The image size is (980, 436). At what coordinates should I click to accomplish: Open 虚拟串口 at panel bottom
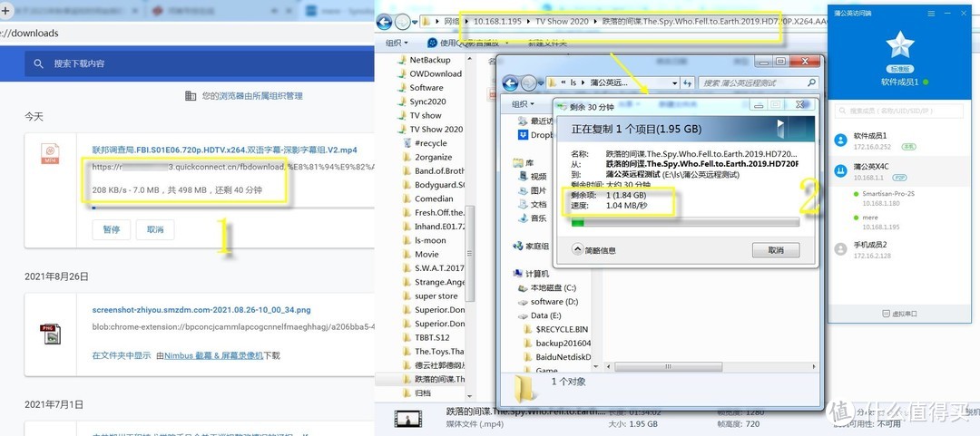[900, 314]
